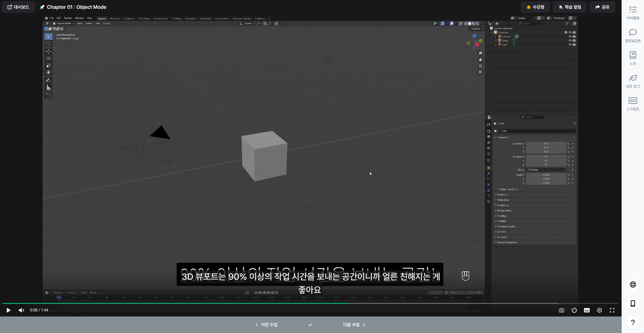
Task: Select the Blender Cursor tool
Action: click(49, 44)
